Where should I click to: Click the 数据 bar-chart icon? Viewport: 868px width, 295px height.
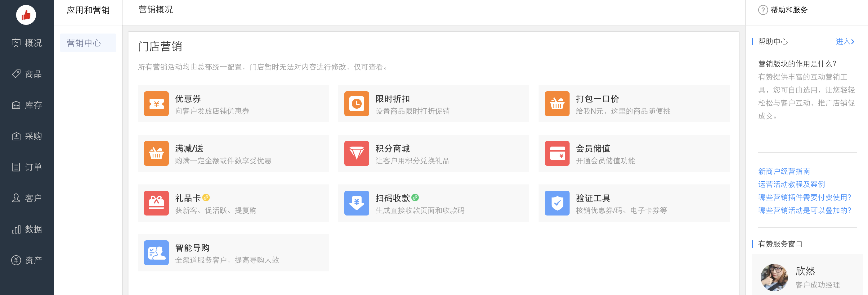pos(16,229)
